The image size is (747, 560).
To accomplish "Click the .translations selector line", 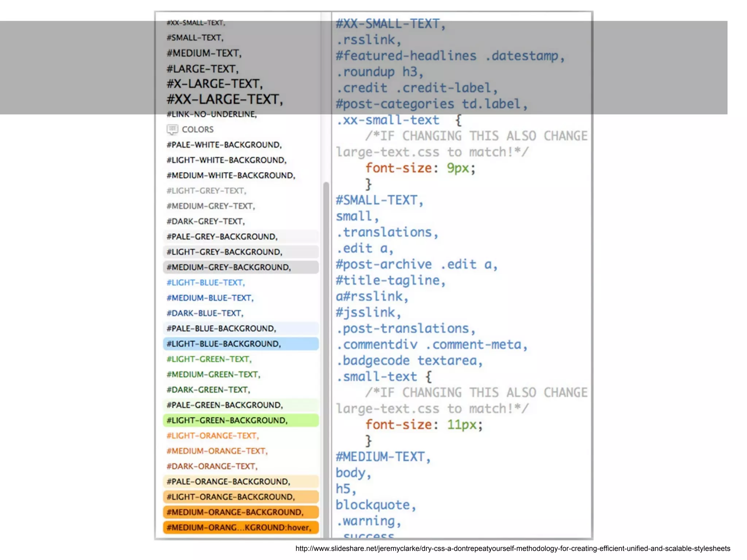I will 387,232.
